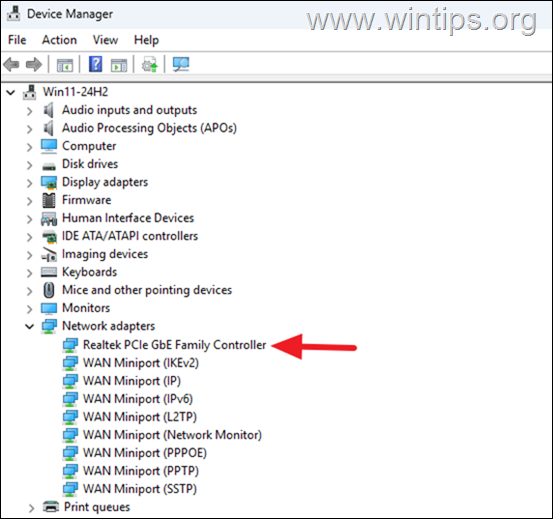Collapse the Win11-24H2 root node

point(11,93)
